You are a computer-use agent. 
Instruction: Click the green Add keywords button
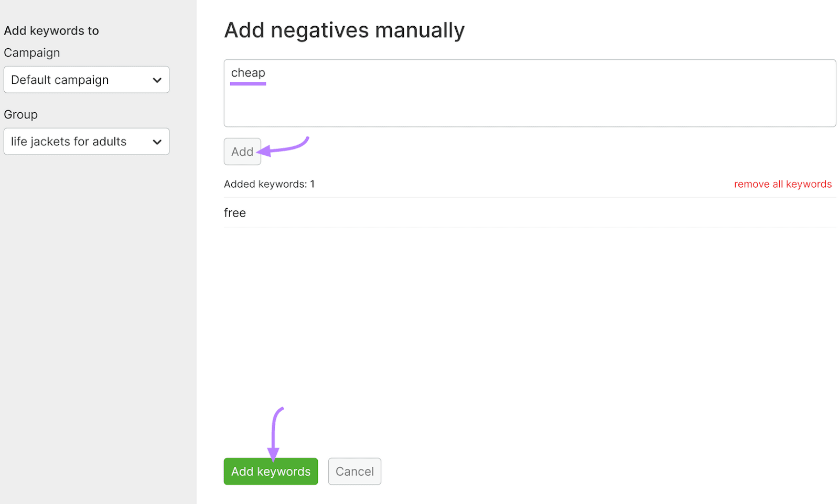[271, 471]
